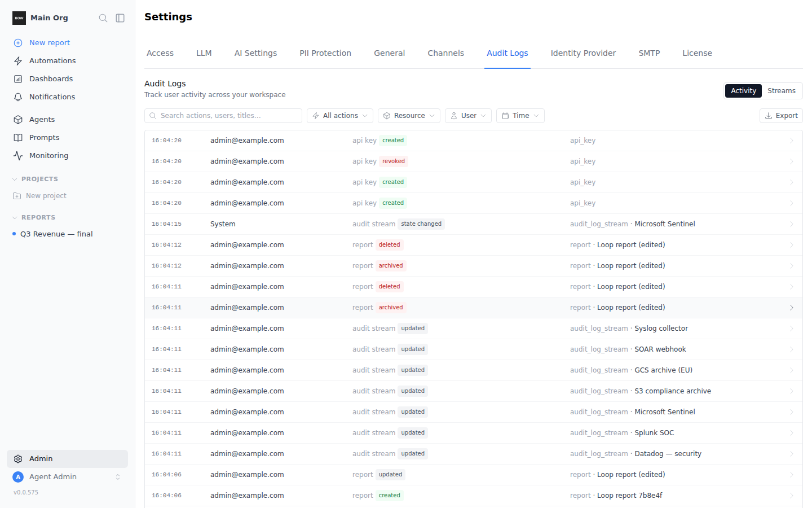Click the Agent Admin avatar icon
The image size is (812, 508).
click(18, 477)
